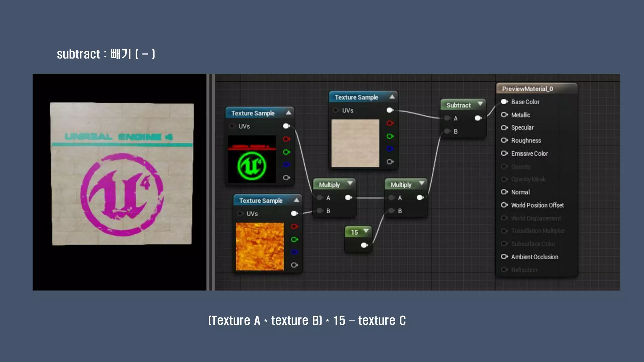Click the alpha pin of the lava Texture Sample
This screenshot has width=644, height=362.
(x=294, y=265)
